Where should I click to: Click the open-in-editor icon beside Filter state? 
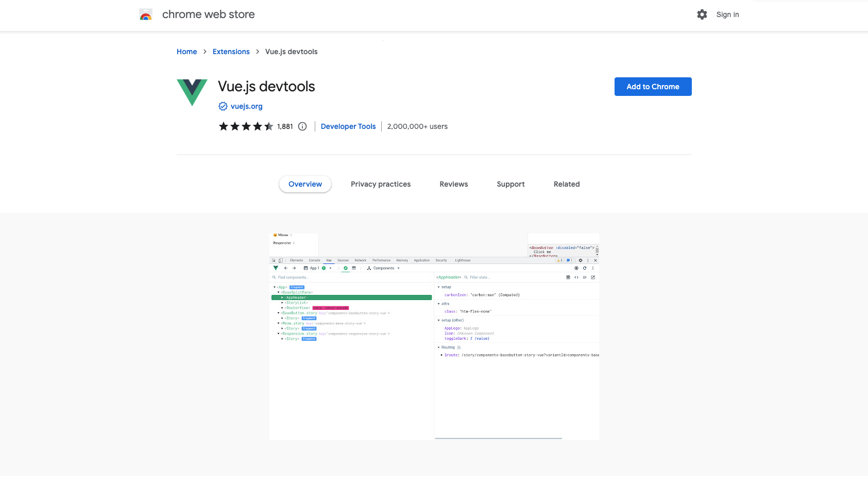[593, 277]
